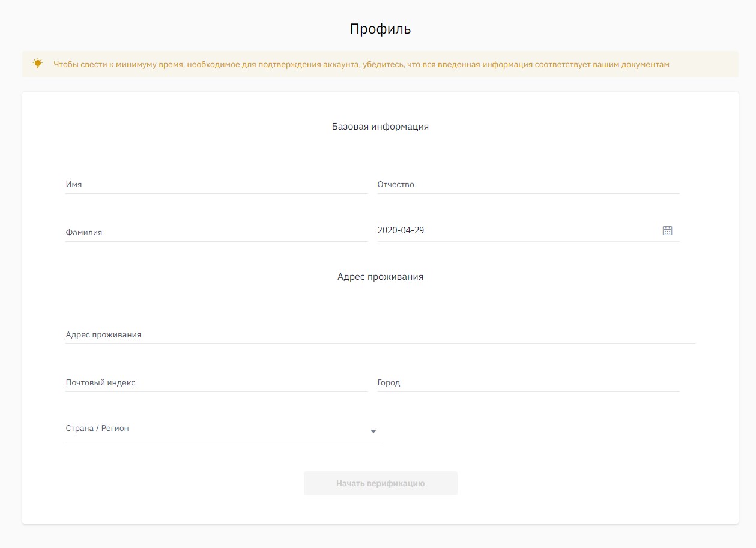This screenshot has width=756, height=548.
Task: Click the word 'документам' in the banner
Action: tap(646, 64)
